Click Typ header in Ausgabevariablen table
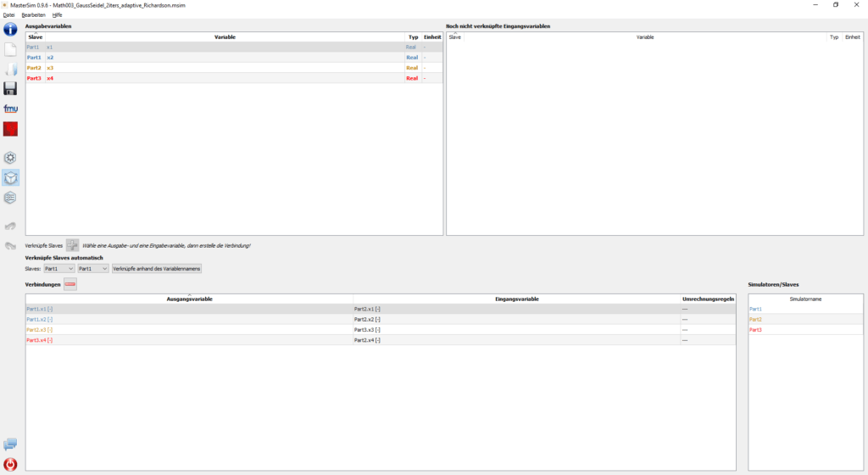Screen dimensions: 868x475 click(413, 37)
